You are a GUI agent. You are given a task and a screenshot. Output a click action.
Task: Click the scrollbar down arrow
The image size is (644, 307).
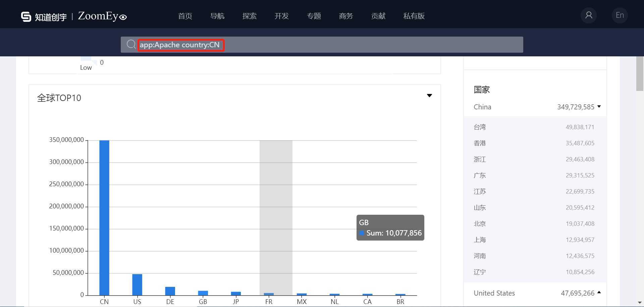click(640, 303)
